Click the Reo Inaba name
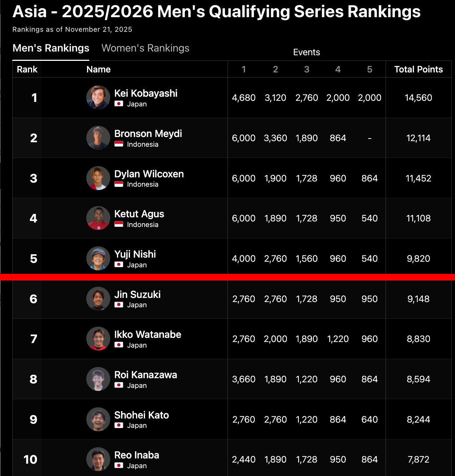The image size is (455, 476). 137,455
